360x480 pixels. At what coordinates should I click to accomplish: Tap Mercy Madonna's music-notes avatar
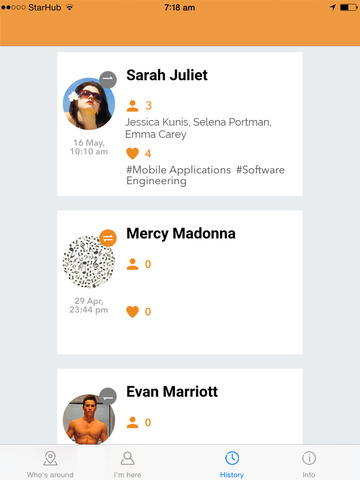click(x=89, y=262)
